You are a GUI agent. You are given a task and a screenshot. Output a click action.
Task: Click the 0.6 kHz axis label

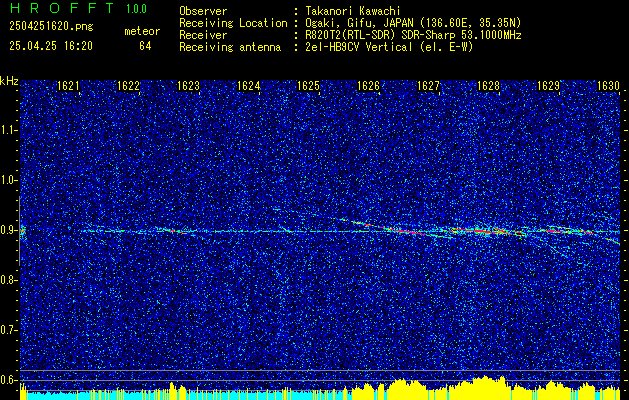coord(8,380)
